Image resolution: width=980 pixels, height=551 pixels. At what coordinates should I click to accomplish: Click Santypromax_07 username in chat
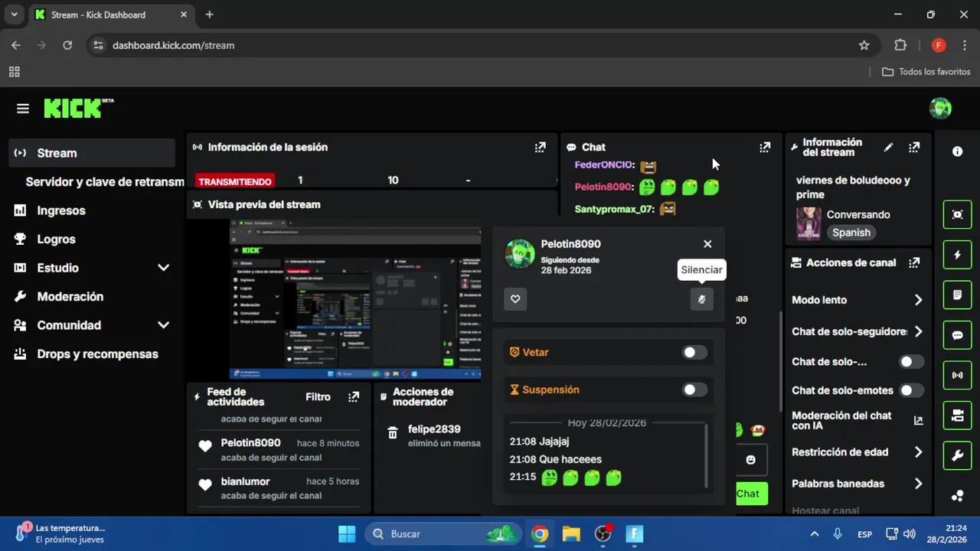tap(614, 209)
